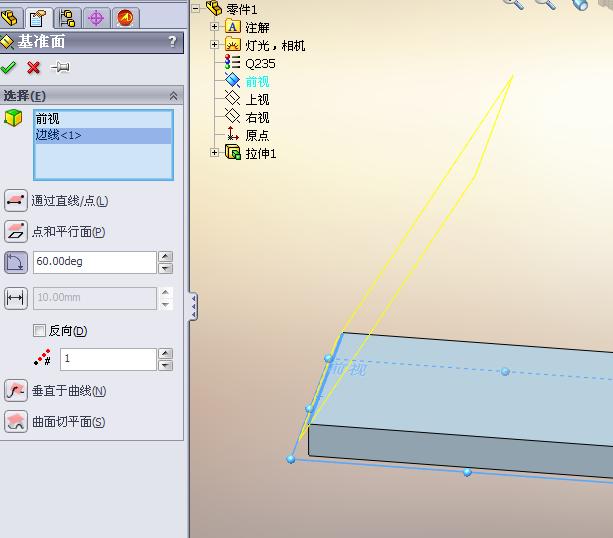Screen dimensions: 613x538
Task: Click the 灯光，相机 folder icon
Action: click(233, 45)
